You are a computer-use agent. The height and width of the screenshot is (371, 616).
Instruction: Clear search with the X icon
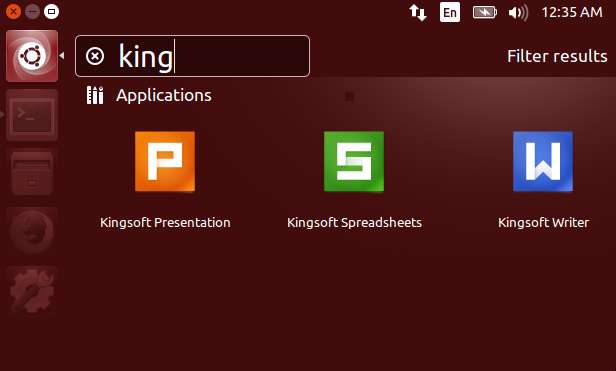point(95,56)
